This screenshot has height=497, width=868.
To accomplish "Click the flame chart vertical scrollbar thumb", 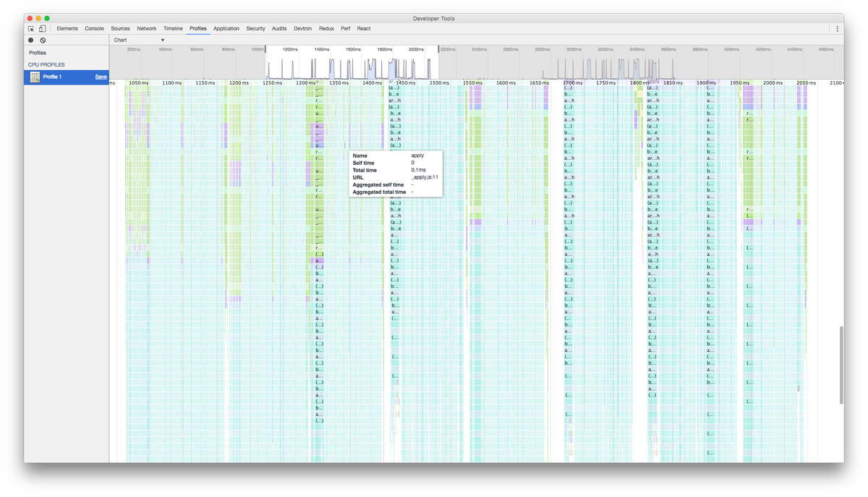I will click(x=841, y=365).
